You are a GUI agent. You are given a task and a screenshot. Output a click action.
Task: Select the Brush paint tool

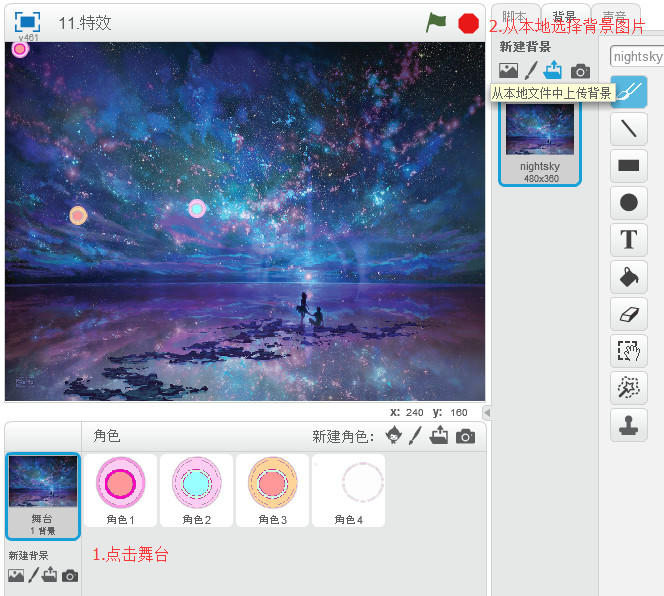click(629, 91)
